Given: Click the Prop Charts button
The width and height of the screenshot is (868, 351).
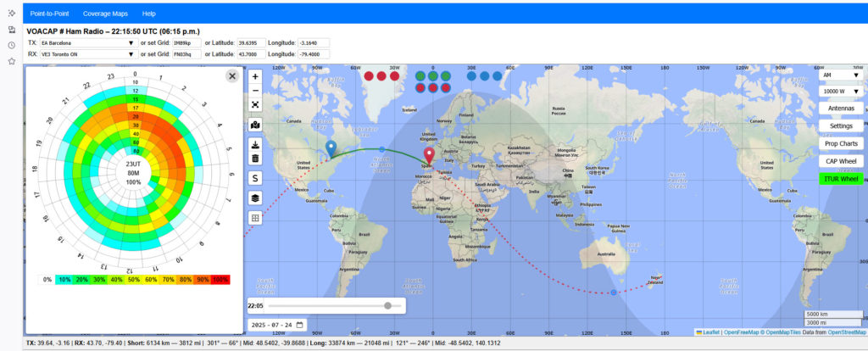Looking at the screenshot, I should (841, 143).
